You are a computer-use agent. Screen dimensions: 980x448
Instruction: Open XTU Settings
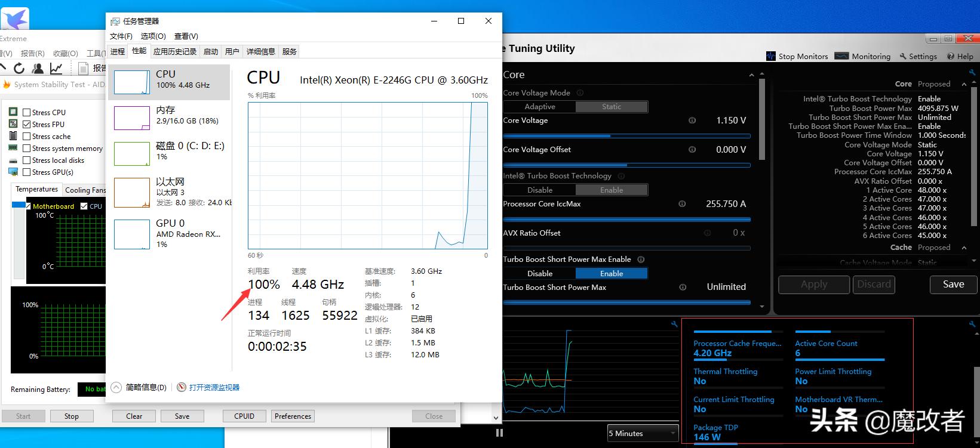tap(918, 56)
